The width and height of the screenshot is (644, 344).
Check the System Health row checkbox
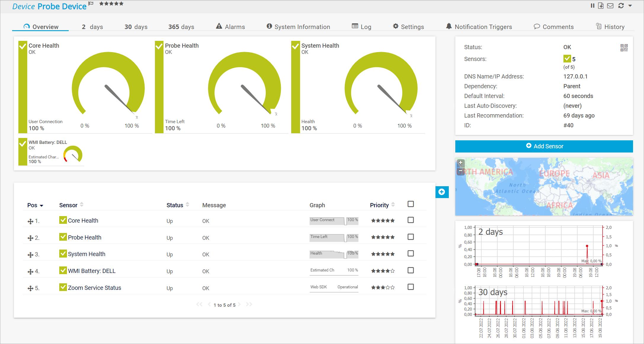(411, 253)
